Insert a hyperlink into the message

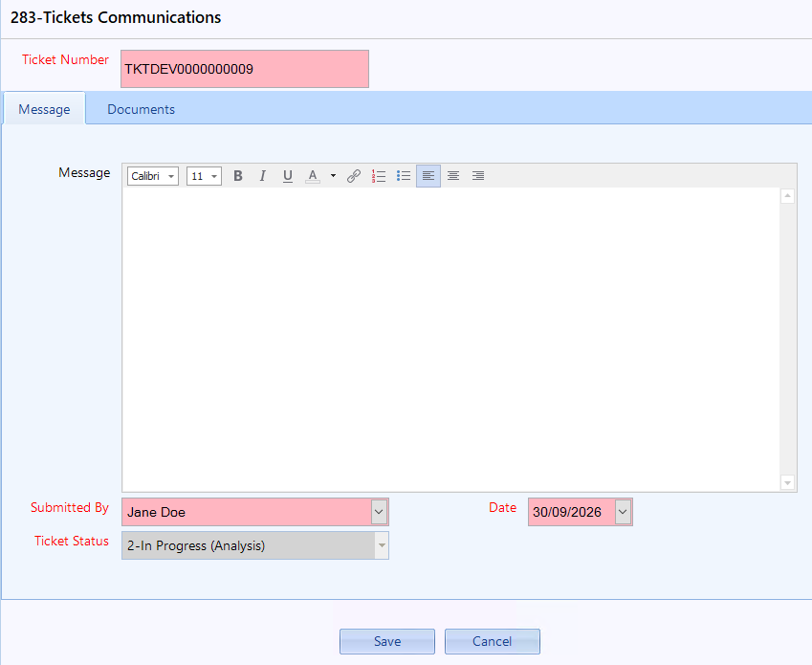point(354,176)
